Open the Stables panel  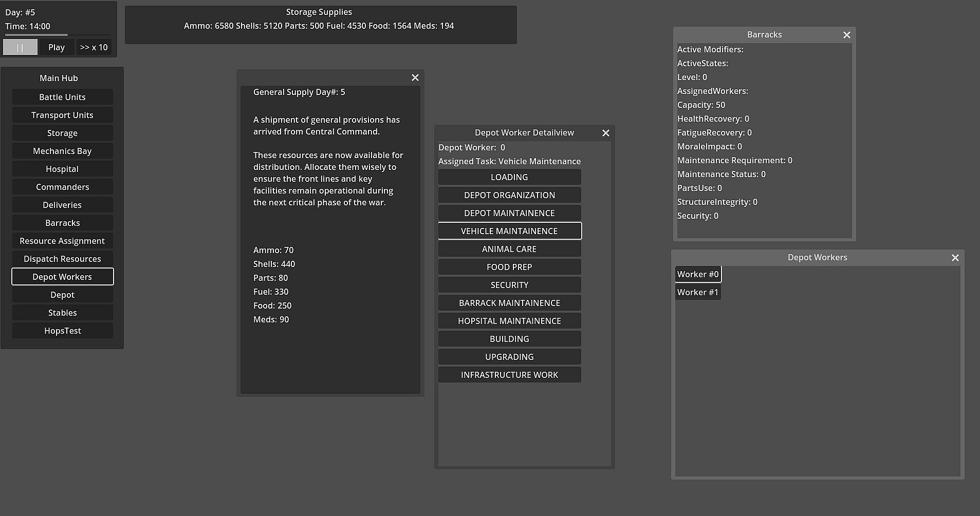(62, 313)
